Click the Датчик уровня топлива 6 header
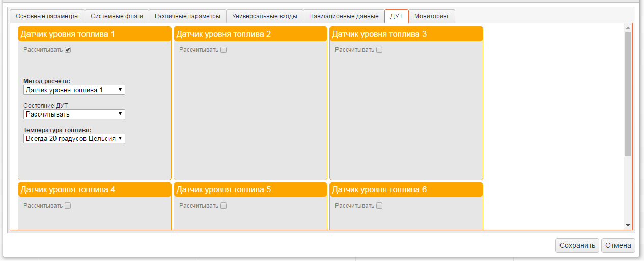The height and width of the screenshot is (261, 644). [x=406, y=190]
